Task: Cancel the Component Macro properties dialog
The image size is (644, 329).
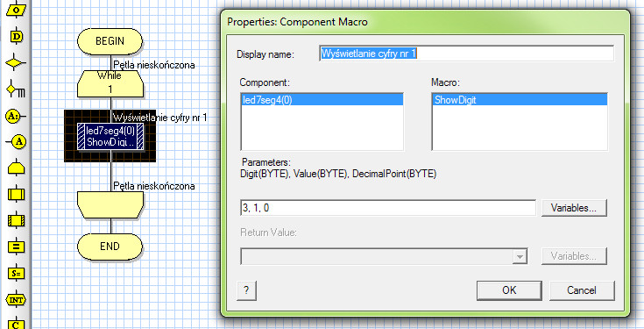Action: 582,290
